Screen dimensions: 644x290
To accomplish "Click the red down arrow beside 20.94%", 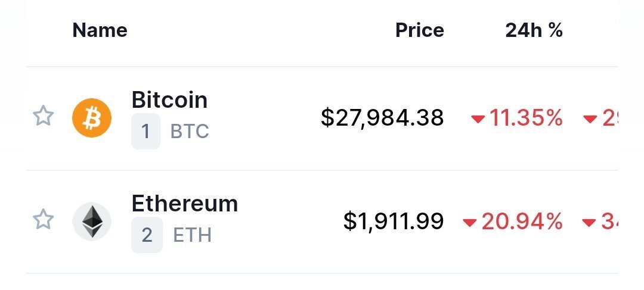I will pos(469,223).
